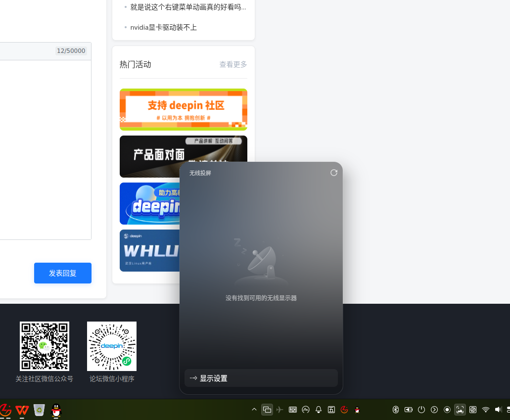
Task: Open the 支持 deepin 社区 banner
Action: click(184, 109)
